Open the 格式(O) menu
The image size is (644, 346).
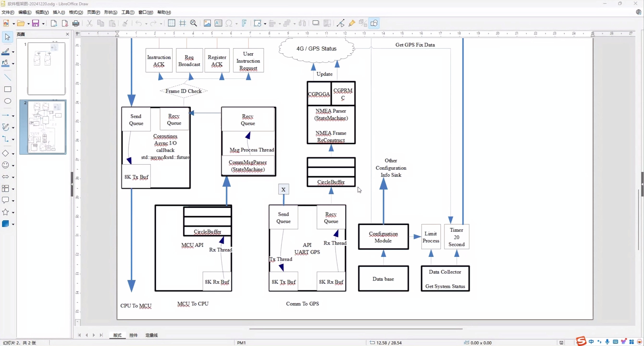tap(76, 12)
